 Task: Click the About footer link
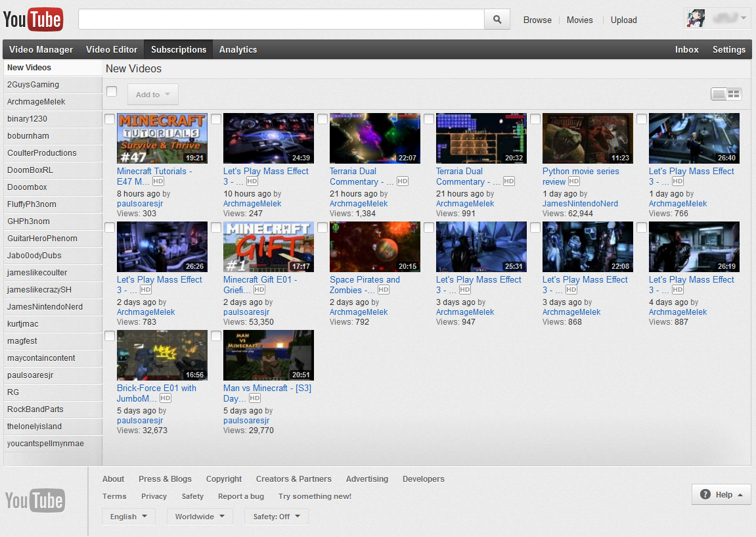114,479
